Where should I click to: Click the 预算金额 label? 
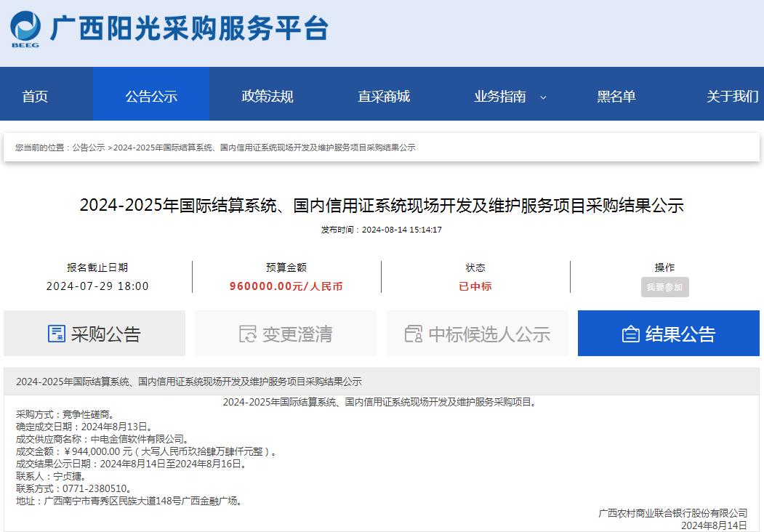[x=286, y=267]
